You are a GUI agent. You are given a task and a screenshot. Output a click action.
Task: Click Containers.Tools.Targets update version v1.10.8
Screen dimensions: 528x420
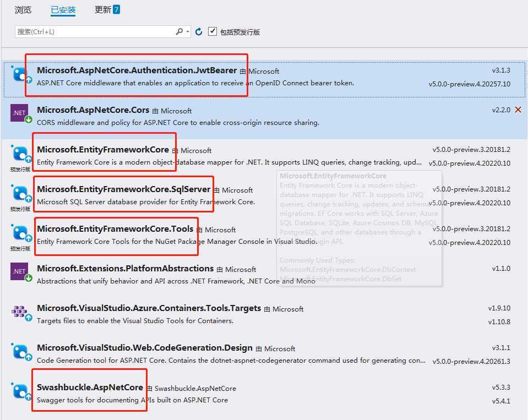(499, 322)
